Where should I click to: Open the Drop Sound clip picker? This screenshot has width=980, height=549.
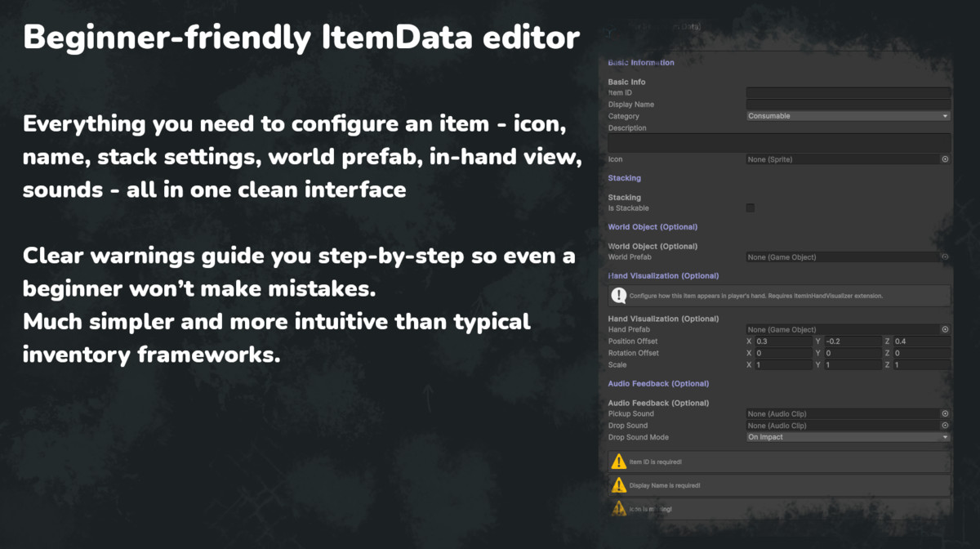pos(944,426)
